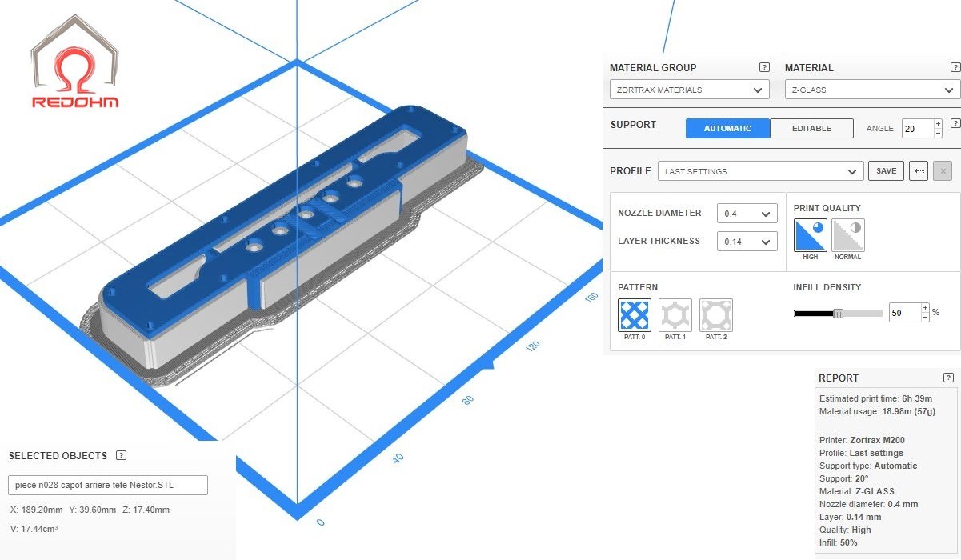
Task: Choose infill pattern Patt. 2
Action: (716, 315)
